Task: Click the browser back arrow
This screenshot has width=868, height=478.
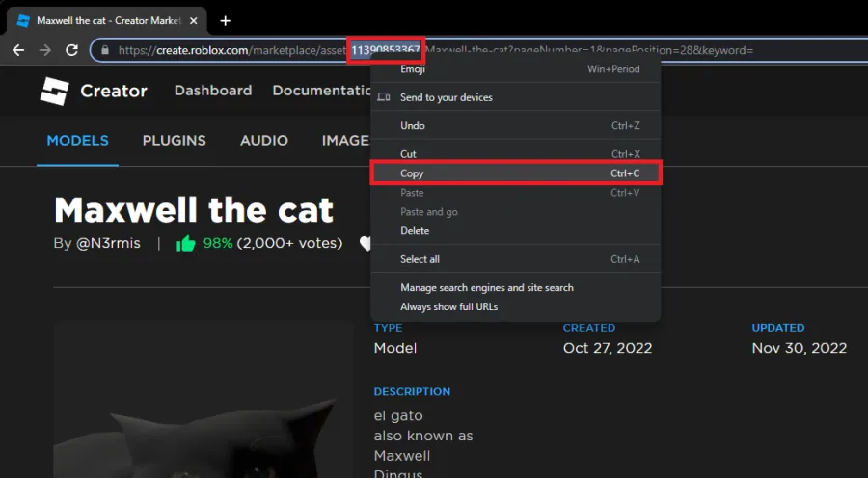Action: click(18, 50)
